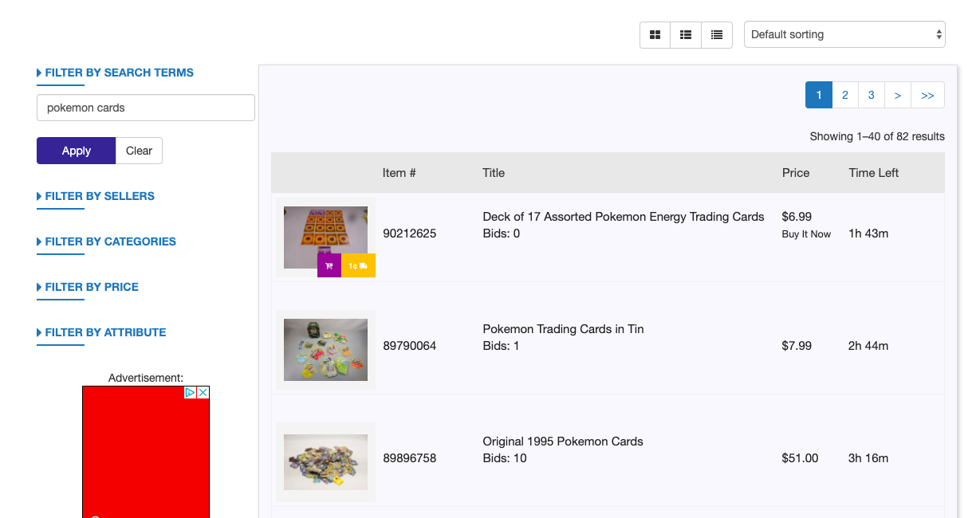Viewport: 980px width, 518px height.
Task: Click time left 2h 44m
Action: point(868,346)
